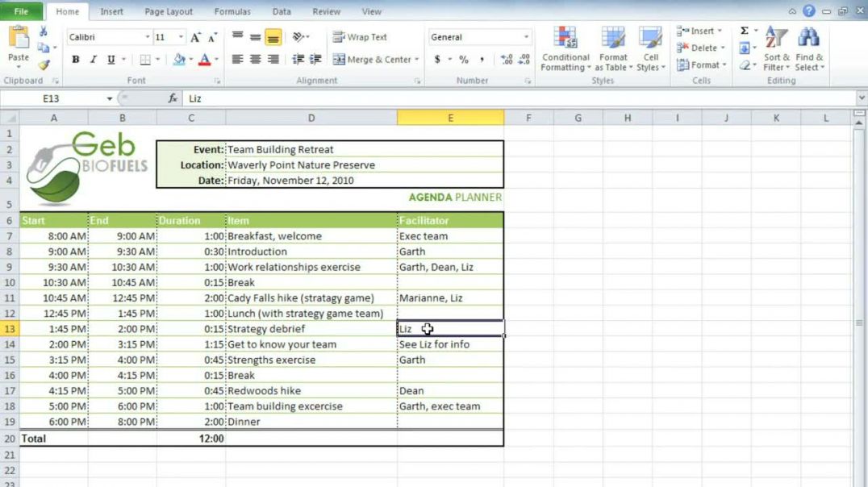Expand the Name Box dropdown arrow
The image size is (868, 487).
coord(110,98)
